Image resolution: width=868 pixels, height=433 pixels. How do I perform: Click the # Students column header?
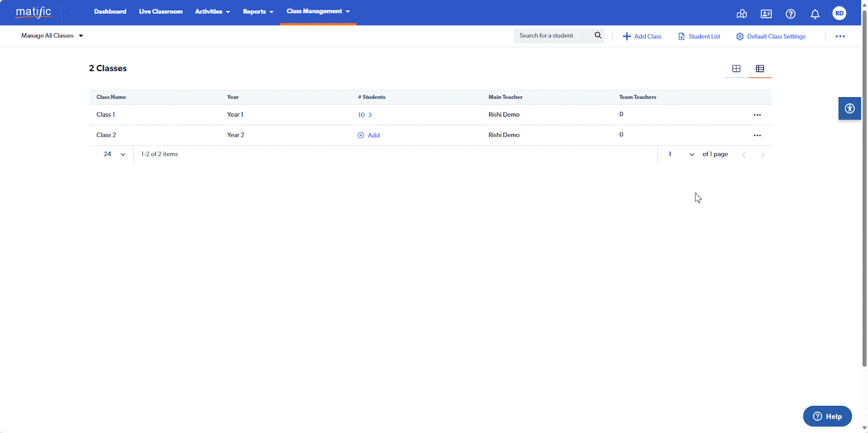(x=372, y=97)
